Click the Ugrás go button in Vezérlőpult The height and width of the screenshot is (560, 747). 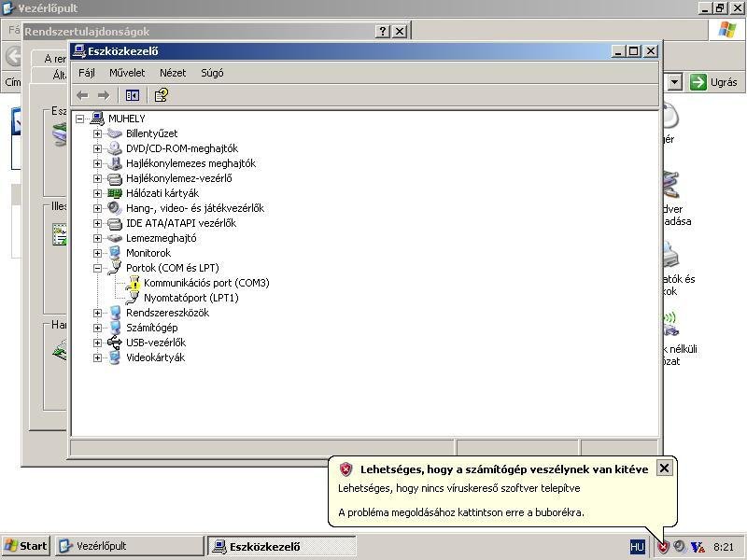coord(713,82)
